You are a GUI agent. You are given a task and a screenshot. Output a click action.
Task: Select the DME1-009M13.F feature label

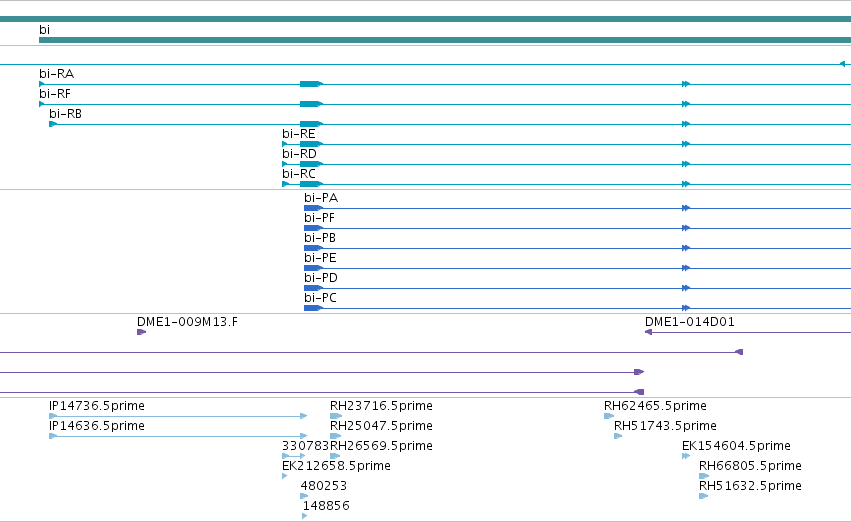click(x=187, y=322)
